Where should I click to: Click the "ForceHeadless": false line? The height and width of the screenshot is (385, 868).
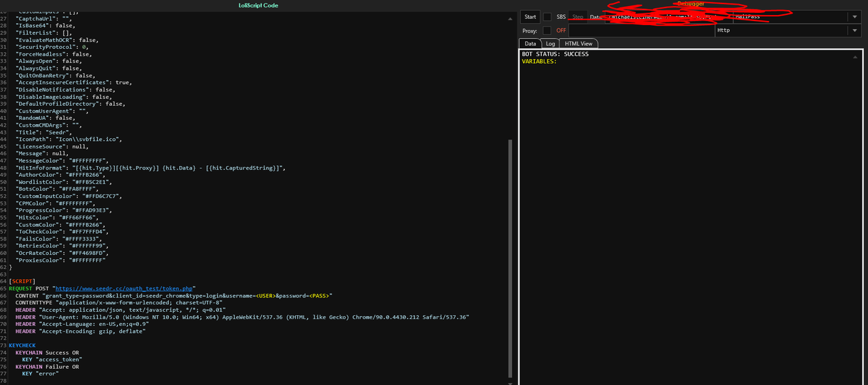point(54,54)
